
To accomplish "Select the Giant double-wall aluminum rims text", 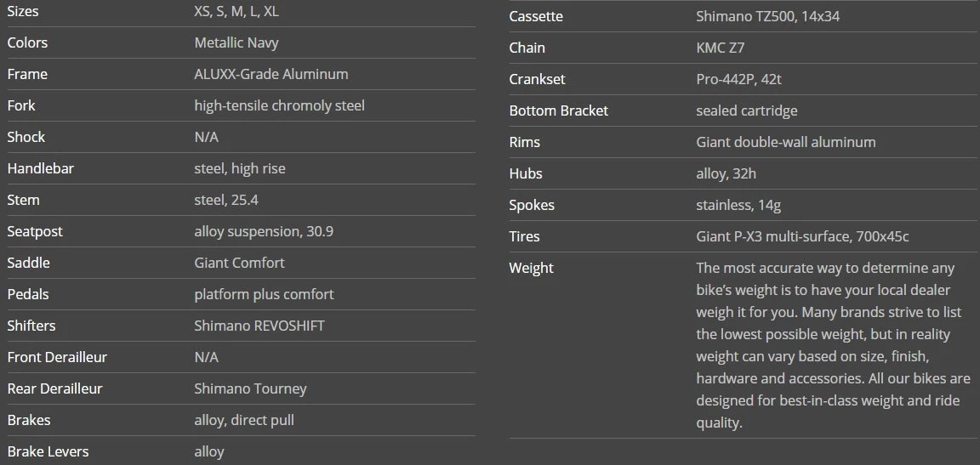I will pyautogui.click(x=785, y=142).
